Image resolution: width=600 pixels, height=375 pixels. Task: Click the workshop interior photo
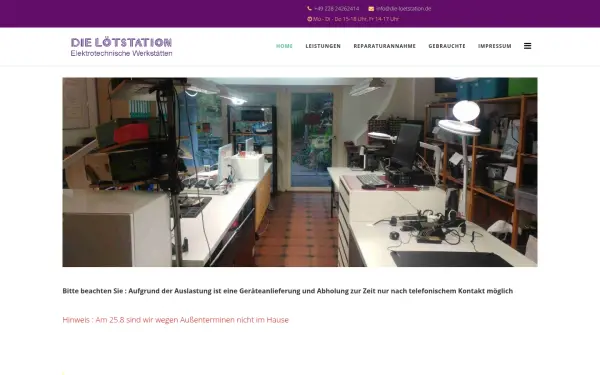(300, 172)
